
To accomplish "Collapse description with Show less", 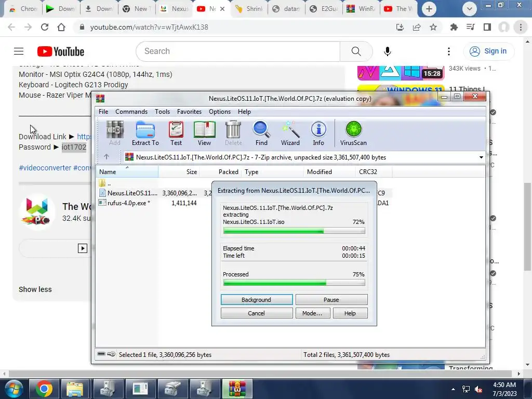I will [x=35, y=289].
